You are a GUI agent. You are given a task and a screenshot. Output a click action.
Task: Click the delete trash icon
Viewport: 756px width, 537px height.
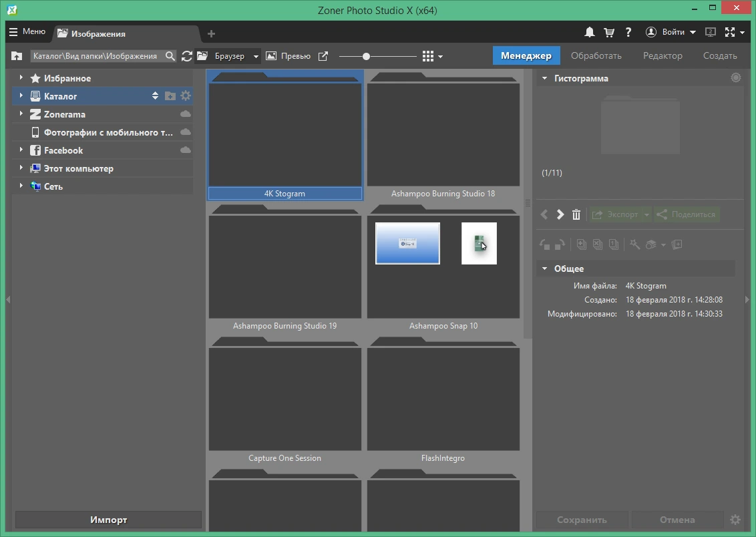coord(576,214)
